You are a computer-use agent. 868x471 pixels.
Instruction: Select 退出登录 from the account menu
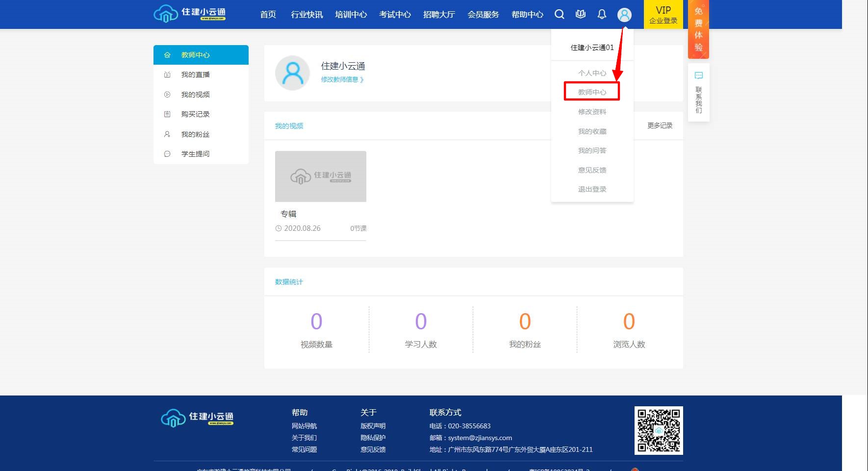click(x=591, y=189)
